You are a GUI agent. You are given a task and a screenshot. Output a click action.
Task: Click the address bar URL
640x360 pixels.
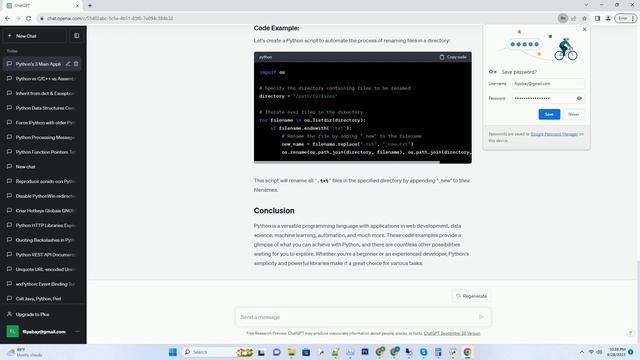110,18
